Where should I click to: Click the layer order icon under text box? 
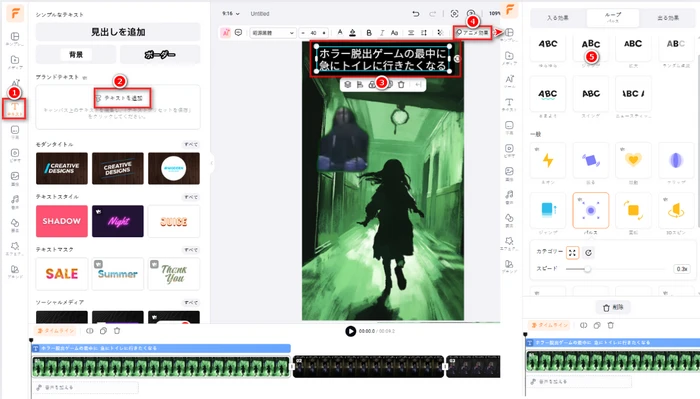tap(347, 84)
